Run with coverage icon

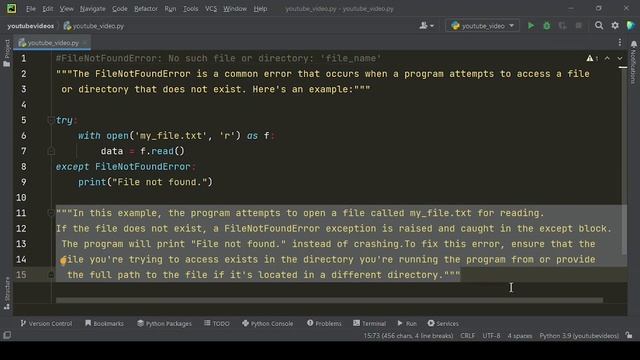(562, 26)
